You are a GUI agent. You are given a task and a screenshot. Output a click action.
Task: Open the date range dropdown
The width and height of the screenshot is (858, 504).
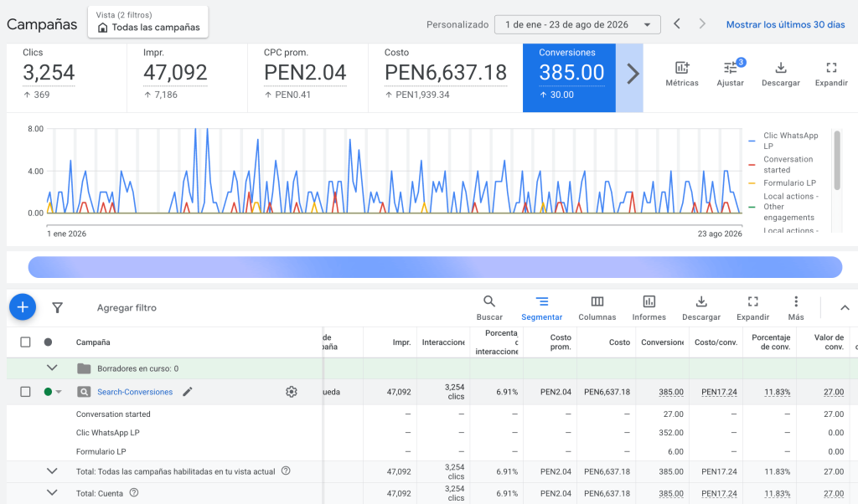(577, 24)
